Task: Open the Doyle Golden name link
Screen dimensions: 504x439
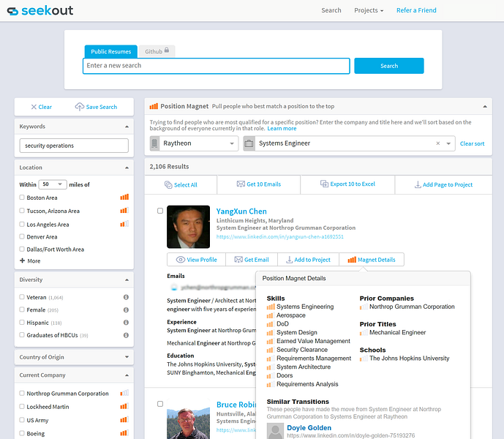Action: pos(309,428)
